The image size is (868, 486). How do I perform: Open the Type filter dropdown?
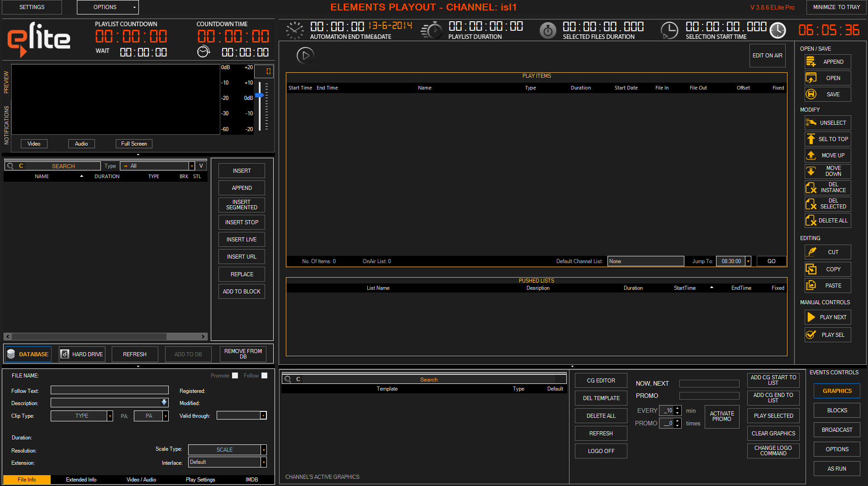(192, 166)
